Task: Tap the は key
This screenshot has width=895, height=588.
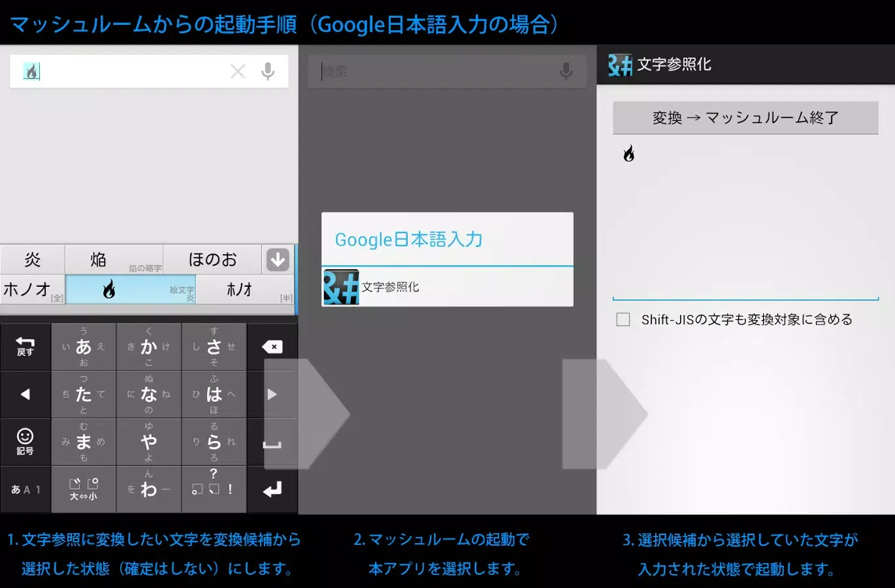Action: point(214,394)
